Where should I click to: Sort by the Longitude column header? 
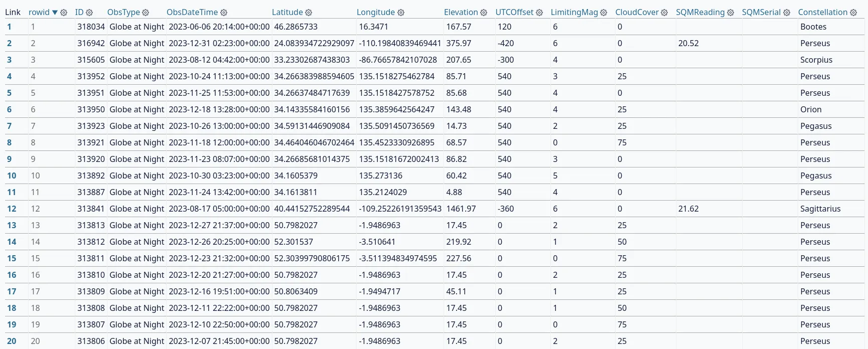376,12
